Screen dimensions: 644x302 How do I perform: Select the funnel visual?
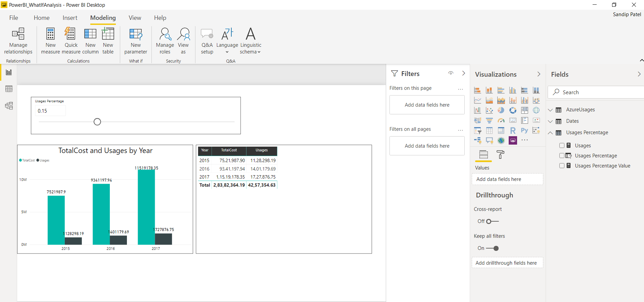click(489, 120)
